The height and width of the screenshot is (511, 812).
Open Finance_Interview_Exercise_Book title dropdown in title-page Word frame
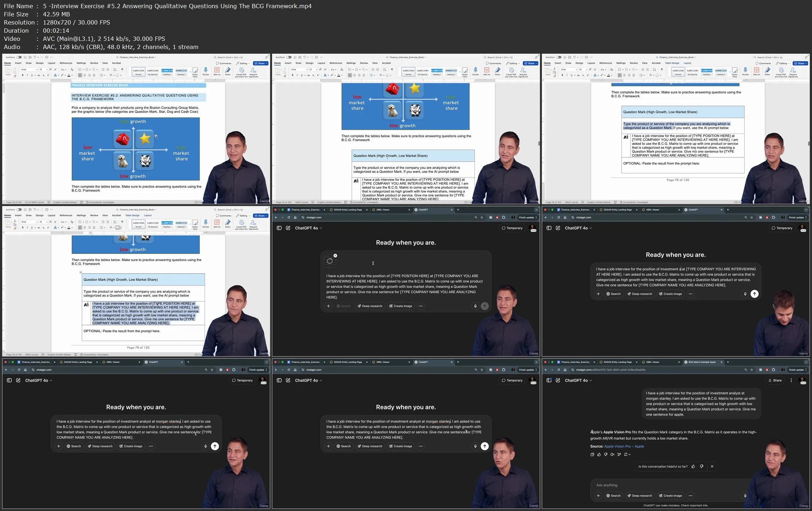[x=138, y=57]
